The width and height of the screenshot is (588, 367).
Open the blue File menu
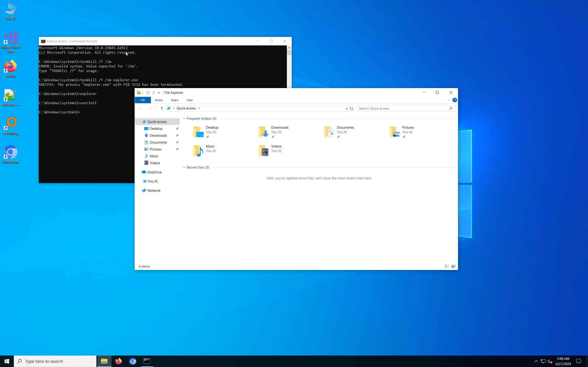143,100
